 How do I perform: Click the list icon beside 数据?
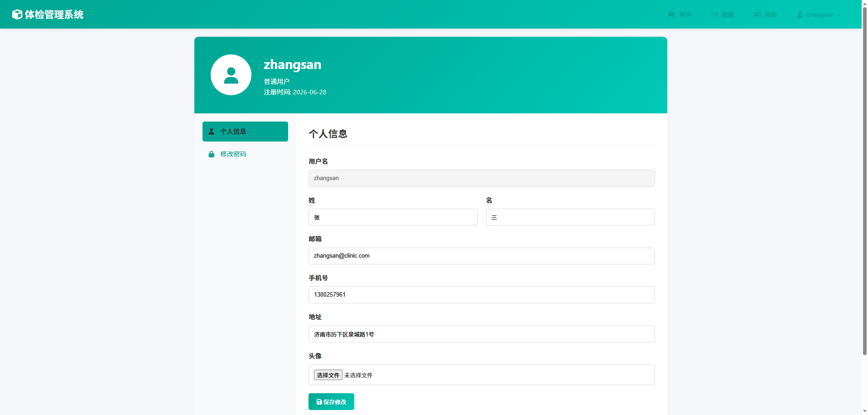[x=714, y=15]
